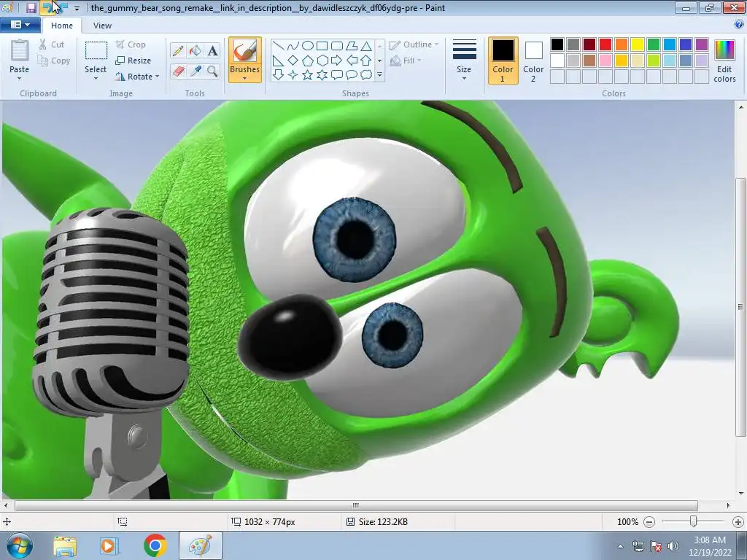
Task: Adjust the zoom slider handle
Action: [693, 521]
